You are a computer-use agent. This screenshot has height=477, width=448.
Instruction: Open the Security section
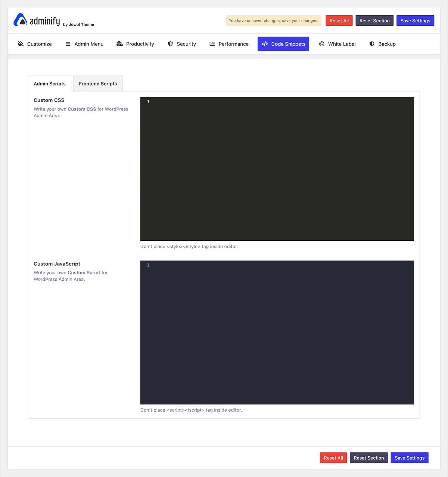pyautogui.click(x=182, y=44)
